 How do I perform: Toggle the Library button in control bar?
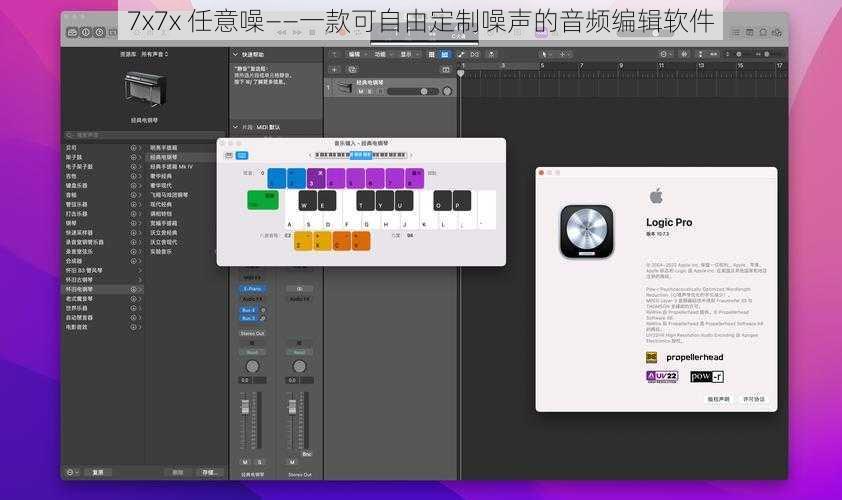[72, 33]
